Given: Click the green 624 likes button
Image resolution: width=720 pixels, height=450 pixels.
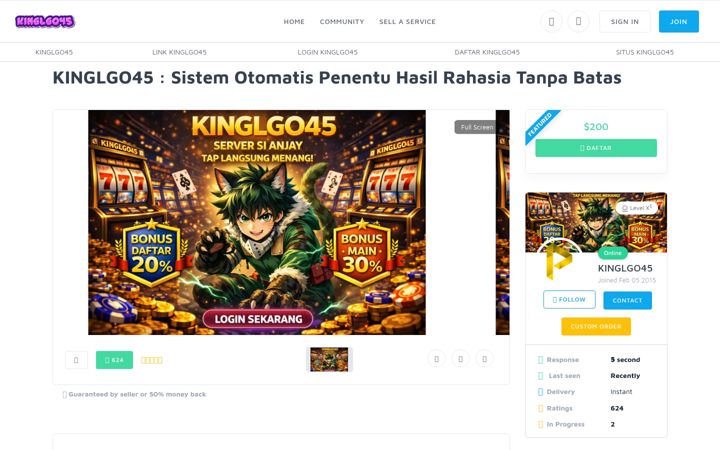Looking at the screenshot, I should (114, 360).
